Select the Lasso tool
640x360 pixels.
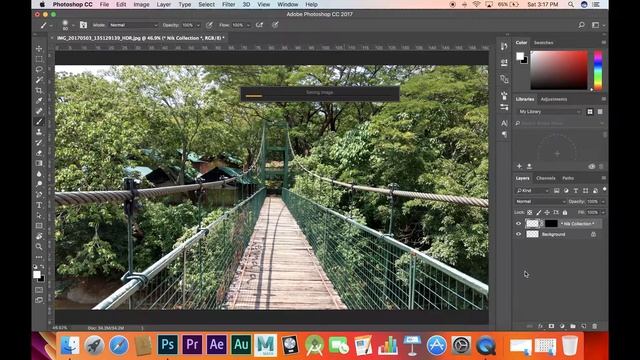39,69
